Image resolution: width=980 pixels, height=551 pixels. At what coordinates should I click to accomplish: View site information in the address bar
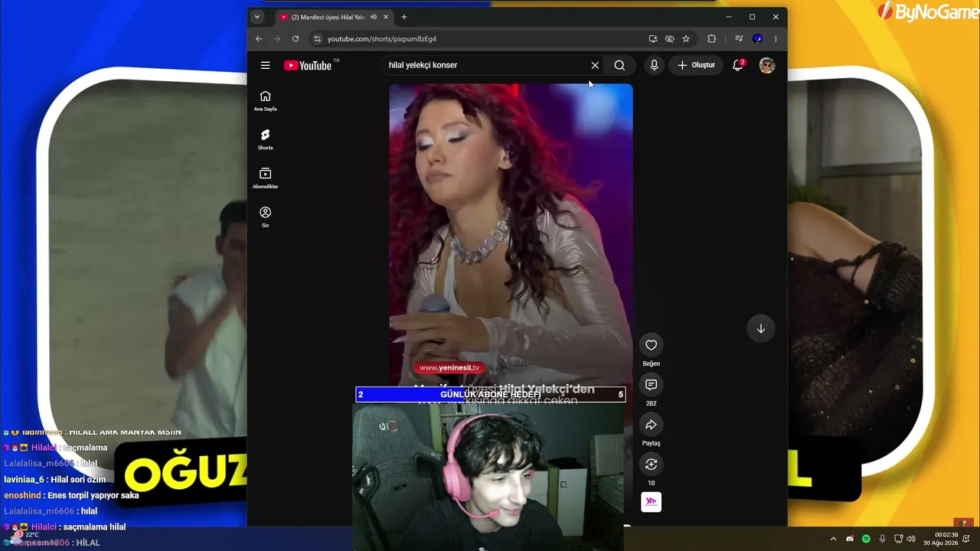(317, 39)
